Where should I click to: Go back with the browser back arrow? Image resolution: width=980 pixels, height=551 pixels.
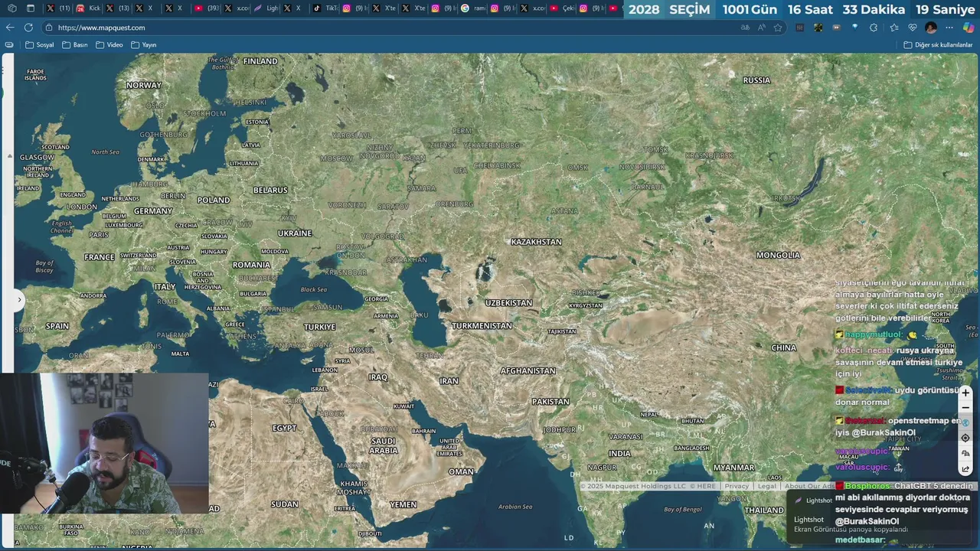click(10, 28)
